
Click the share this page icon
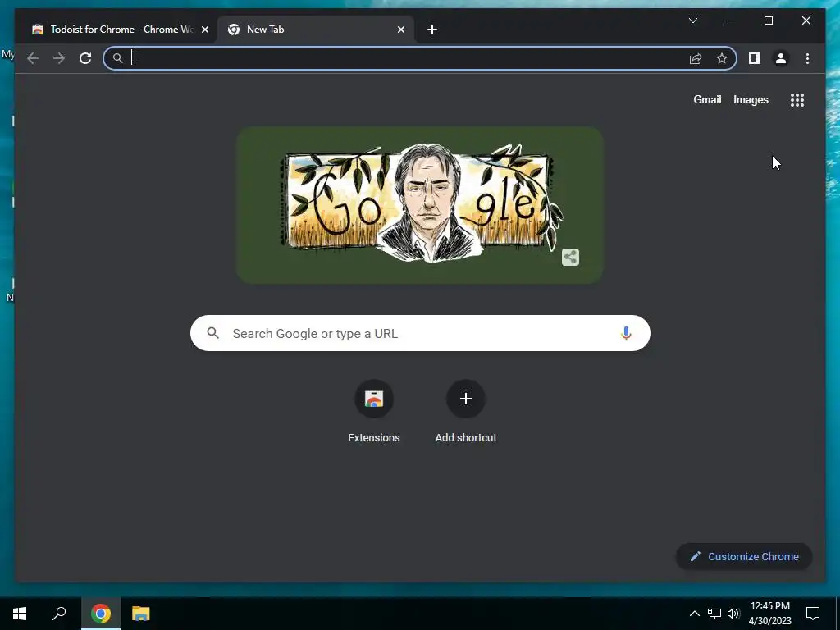(x=696, y=58)
